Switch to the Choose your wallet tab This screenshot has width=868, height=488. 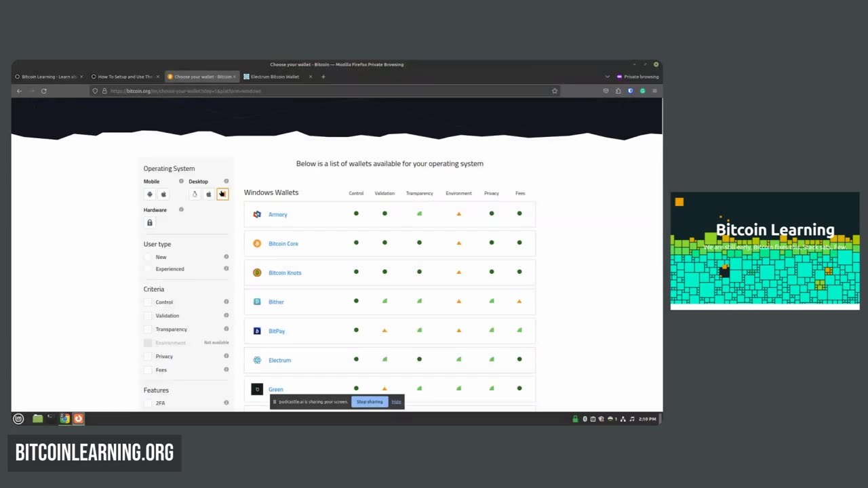201,77
